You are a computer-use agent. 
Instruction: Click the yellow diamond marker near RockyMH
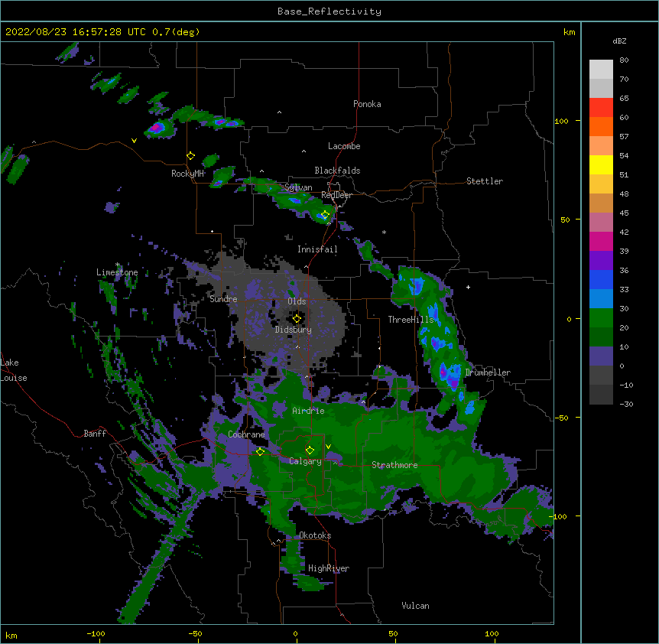click(191, 156)
